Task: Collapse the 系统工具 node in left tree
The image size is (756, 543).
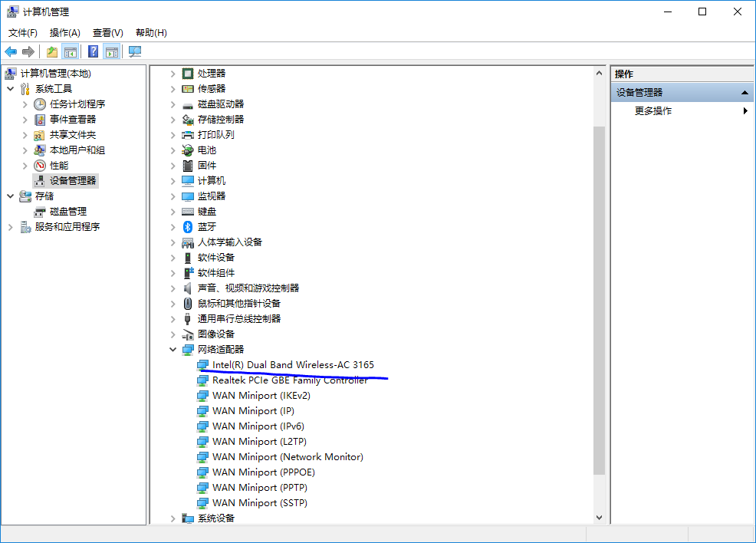Action: (10, 89)
